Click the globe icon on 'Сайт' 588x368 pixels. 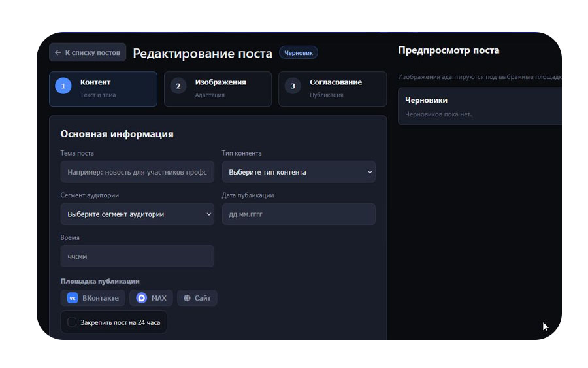click(187, 298)
